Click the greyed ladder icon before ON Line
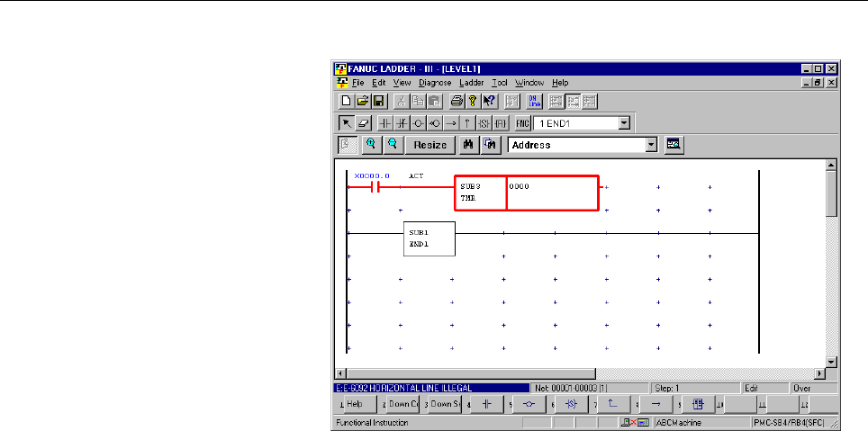This screenshot has width=868, height=431. (512, 101)
